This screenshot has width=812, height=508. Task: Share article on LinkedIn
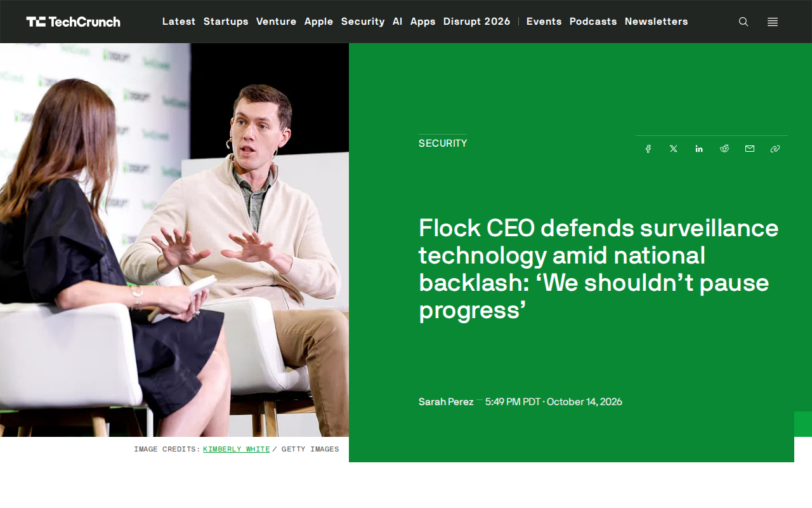click(x=699, y=149)
